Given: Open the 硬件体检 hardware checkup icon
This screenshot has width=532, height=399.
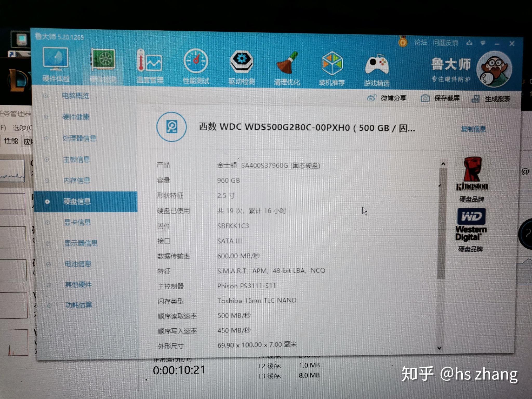Looking at the screenshot, I should pos(56,65).
